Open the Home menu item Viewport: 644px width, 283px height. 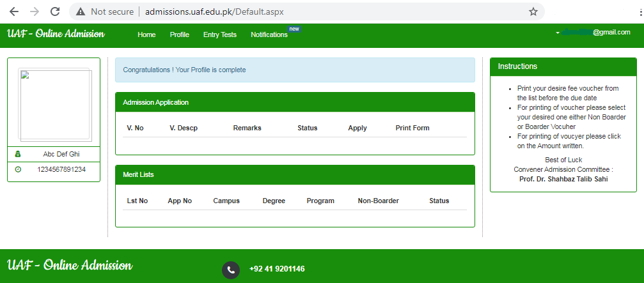(x=146, y=35)
